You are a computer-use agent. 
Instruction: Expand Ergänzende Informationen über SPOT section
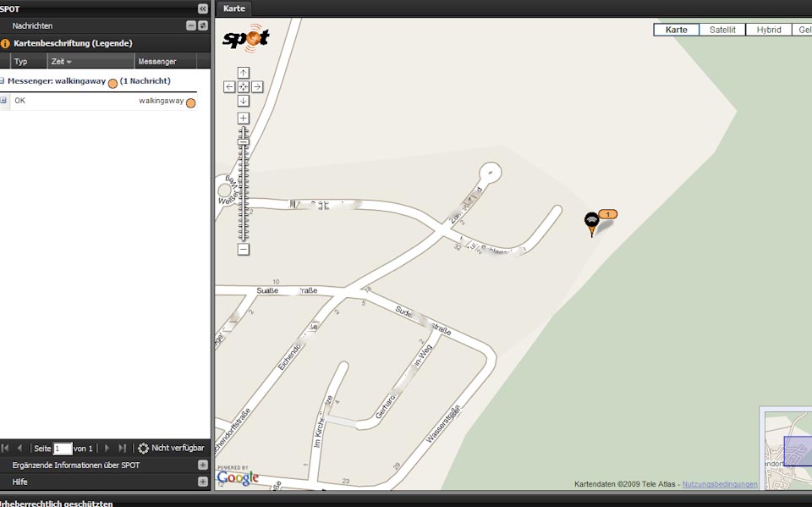[x=203, y=465]
